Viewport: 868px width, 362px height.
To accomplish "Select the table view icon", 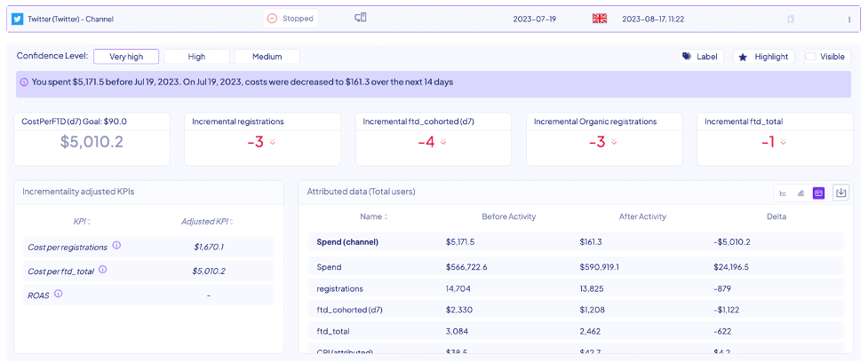I will click(x=818, y=193).
